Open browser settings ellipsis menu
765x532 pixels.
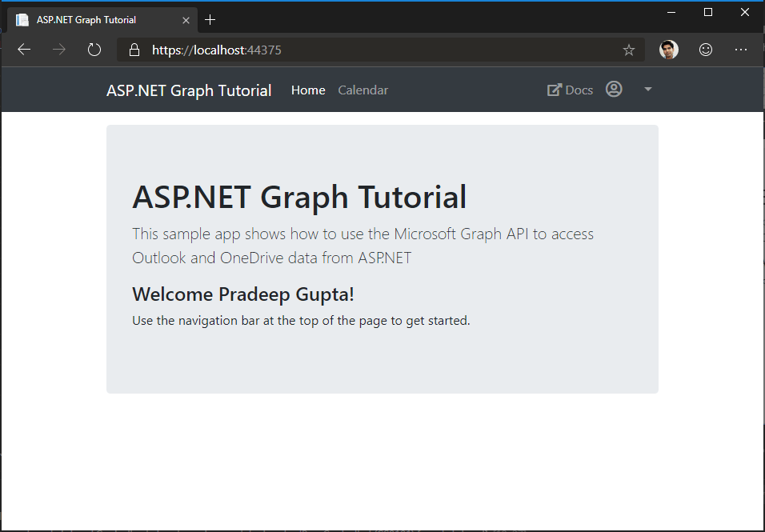(x=741, y=50)
